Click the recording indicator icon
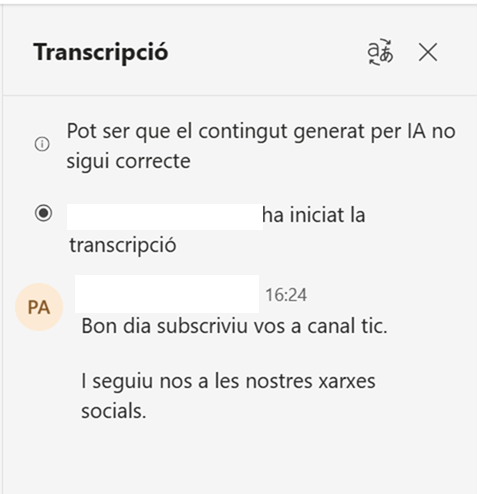 pyautogui.click(x=43, y=213)
